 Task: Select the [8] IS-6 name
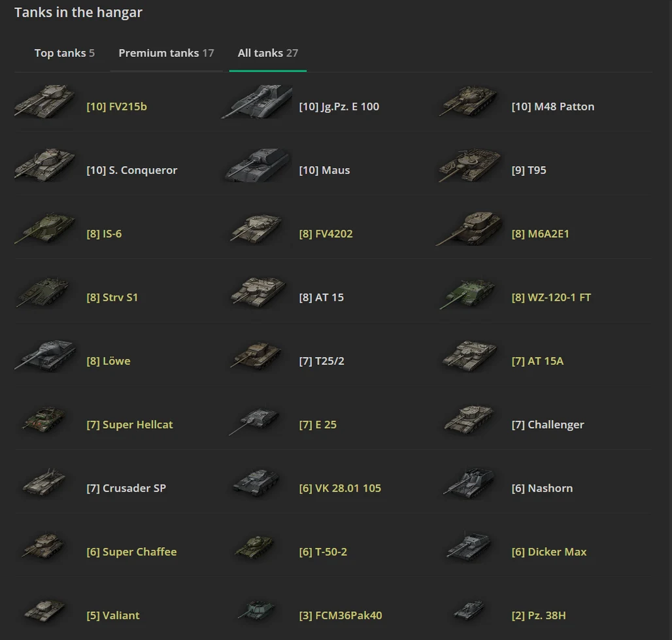click(x=104, y=234)
